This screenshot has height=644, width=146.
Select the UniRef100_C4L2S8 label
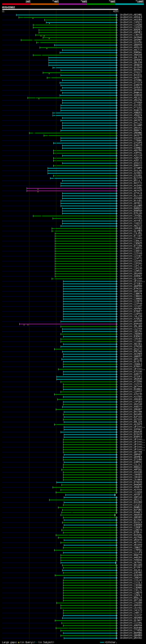[x=131, y=316]
